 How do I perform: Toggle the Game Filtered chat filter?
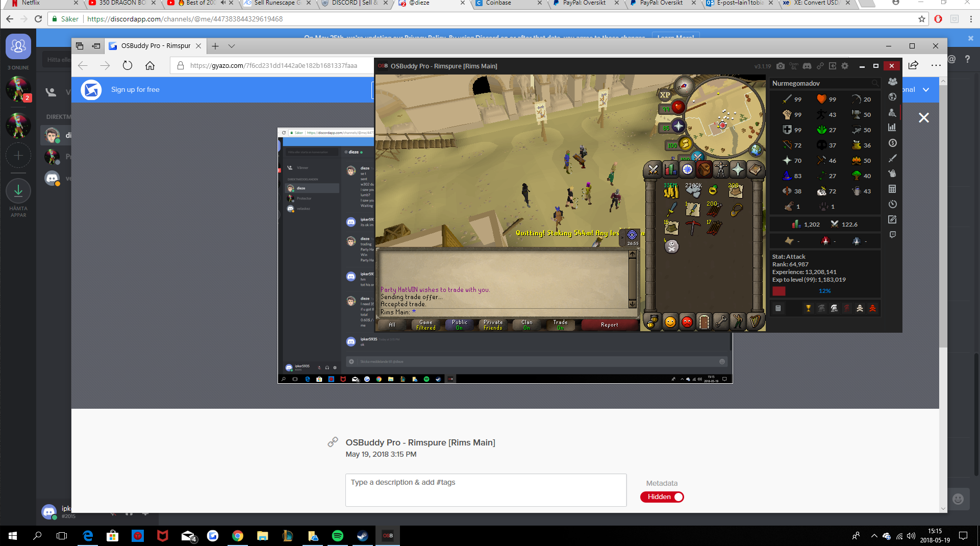tap(426, 325)
